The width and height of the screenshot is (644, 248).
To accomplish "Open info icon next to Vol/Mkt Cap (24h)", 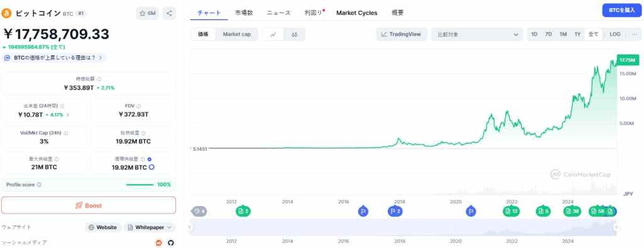I will pos(65,133).
